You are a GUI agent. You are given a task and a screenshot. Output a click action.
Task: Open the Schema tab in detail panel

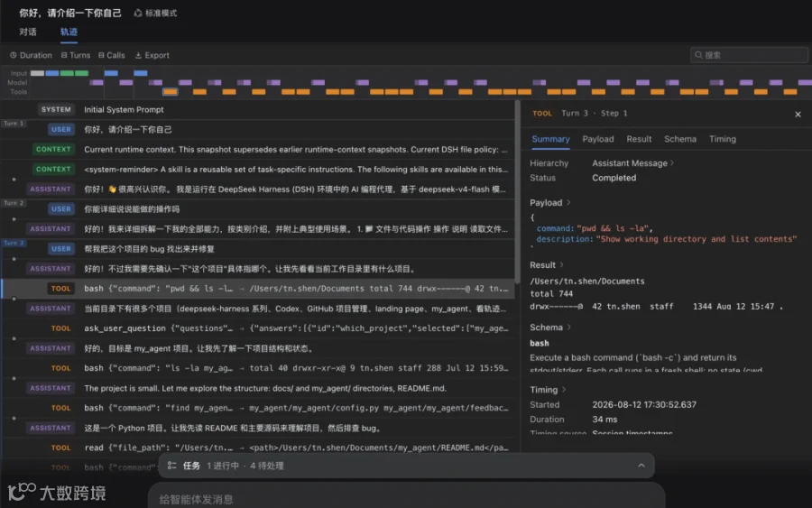680,139
